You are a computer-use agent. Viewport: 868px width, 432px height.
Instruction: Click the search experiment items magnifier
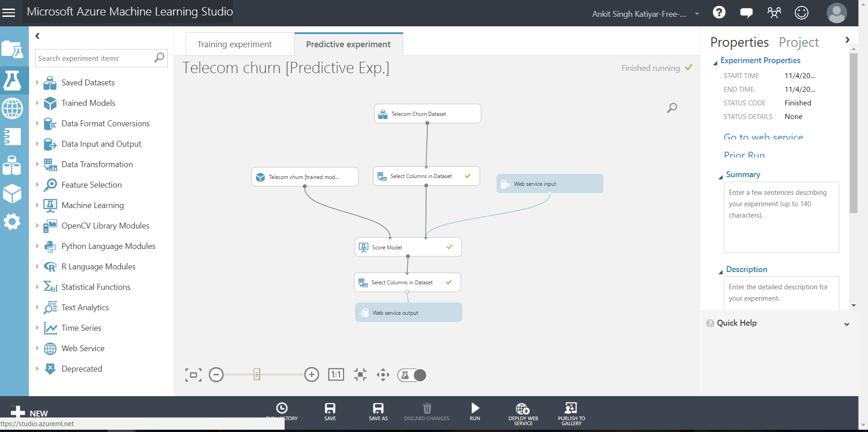pyautogui.click(x=159, y=58)
